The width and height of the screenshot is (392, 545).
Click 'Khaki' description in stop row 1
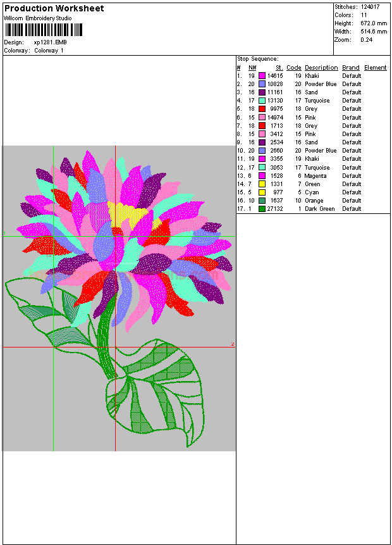tap(312, 76)
